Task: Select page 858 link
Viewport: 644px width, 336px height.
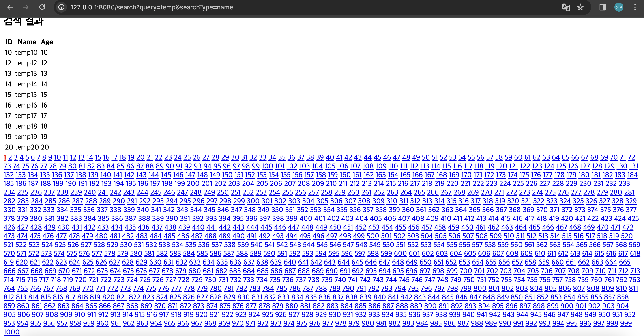Action: 623,297
